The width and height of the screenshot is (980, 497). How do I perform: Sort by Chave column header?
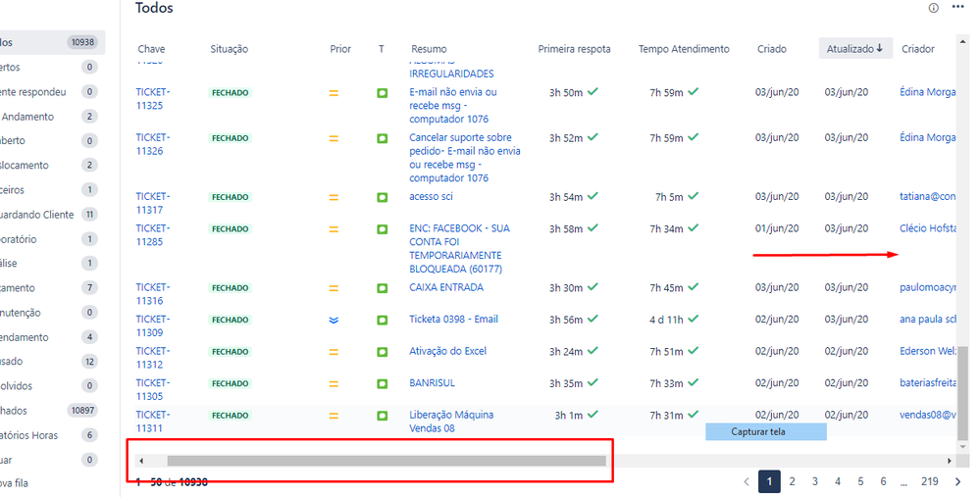(151, 49)
